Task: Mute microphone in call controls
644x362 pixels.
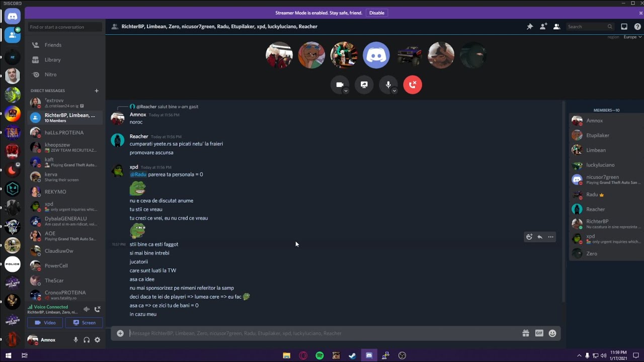Action: click(x=388, y=84)
